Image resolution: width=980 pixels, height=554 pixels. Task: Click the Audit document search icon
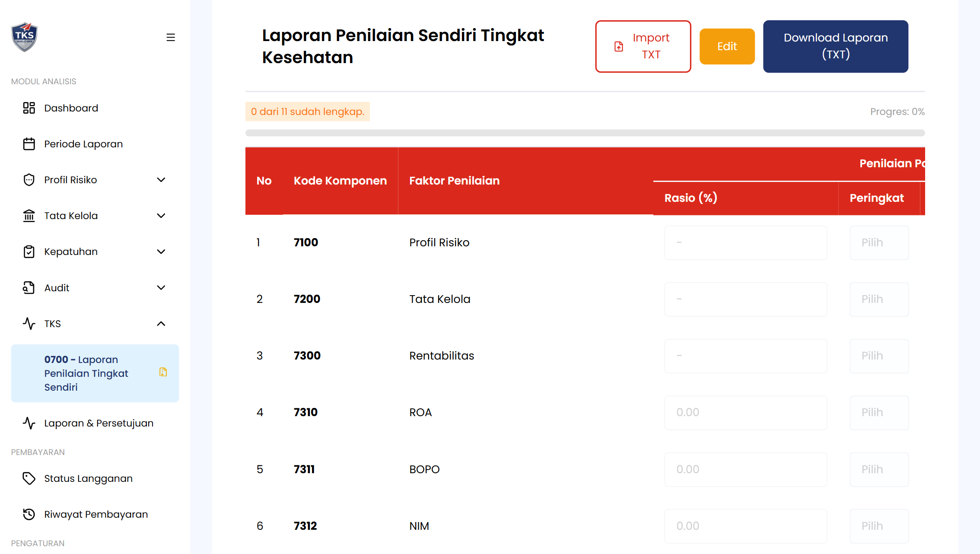point(29,288)
